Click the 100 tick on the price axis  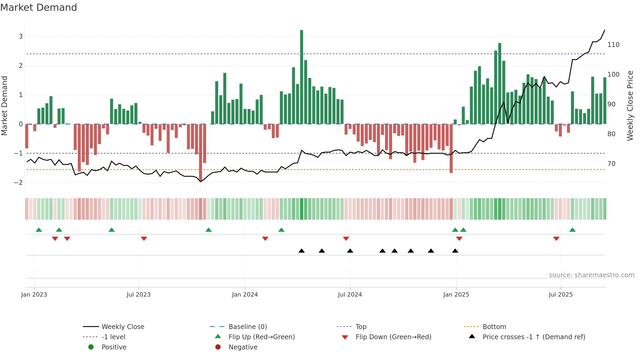[613, 74]
